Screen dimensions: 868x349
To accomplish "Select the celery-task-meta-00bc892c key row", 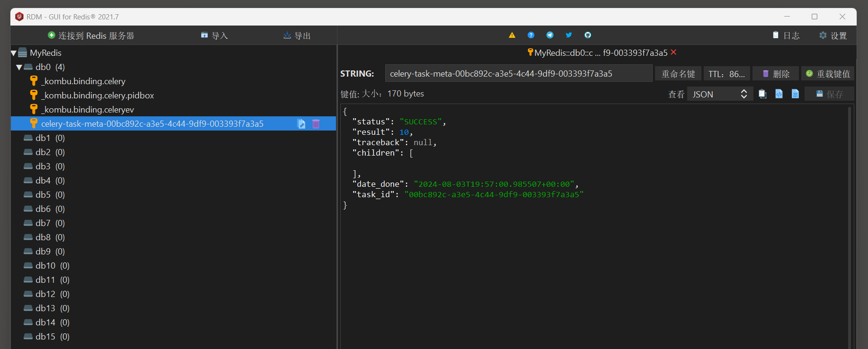I will point(173,123).
